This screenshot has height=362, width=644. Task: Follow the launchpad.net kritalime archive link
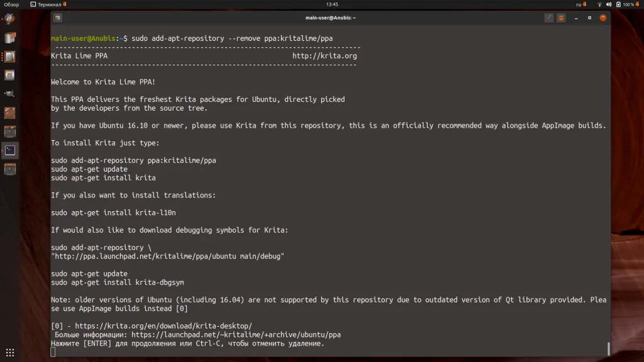click(x=236, y=334)
